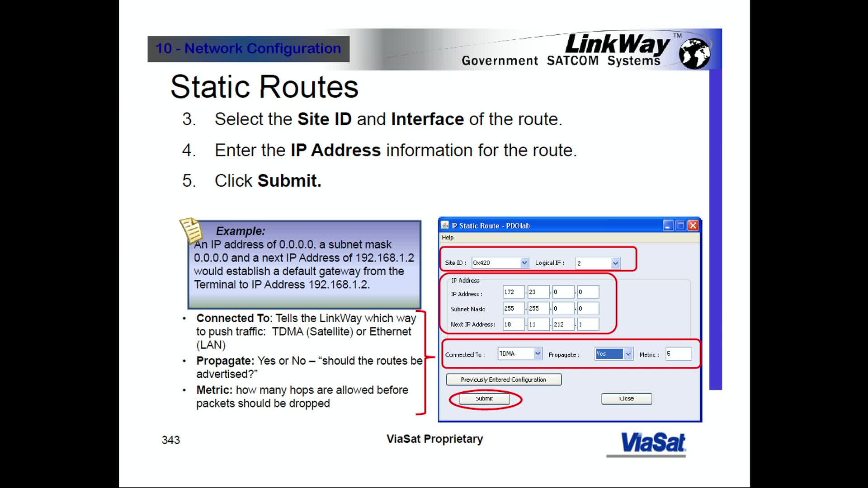Click the IP Static Route title bar icon

(446, 225)
